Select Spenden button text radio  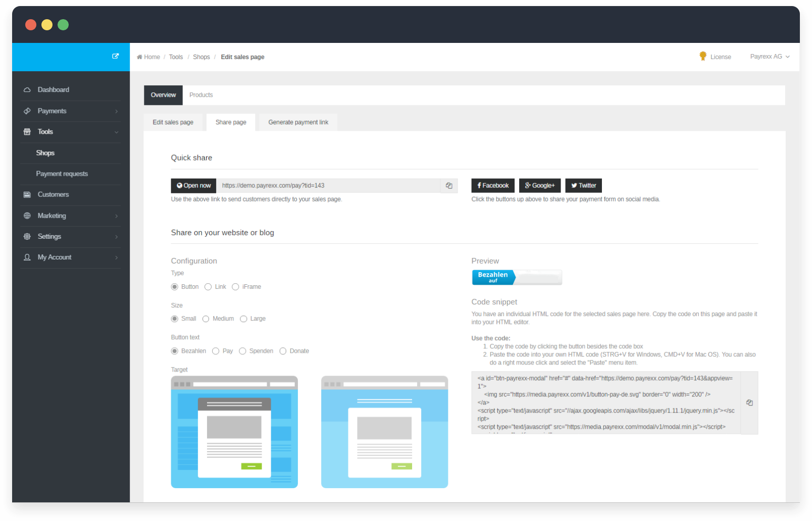pyautogui.click(x=242, y=351)
